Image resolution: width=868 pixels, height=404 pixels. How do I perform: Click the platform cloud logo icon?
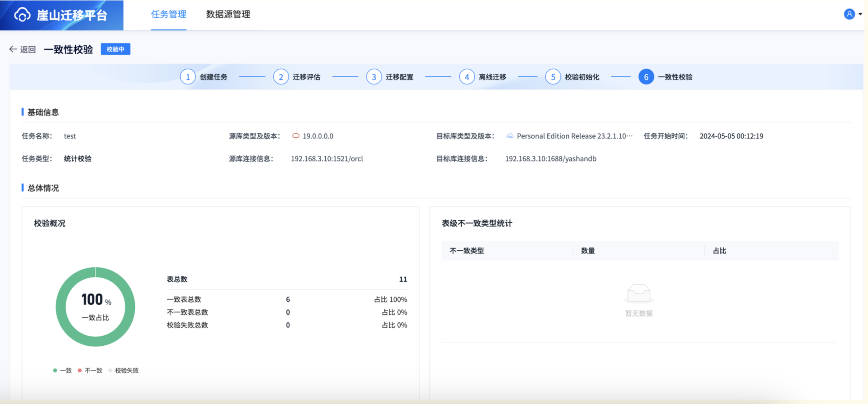23,15
